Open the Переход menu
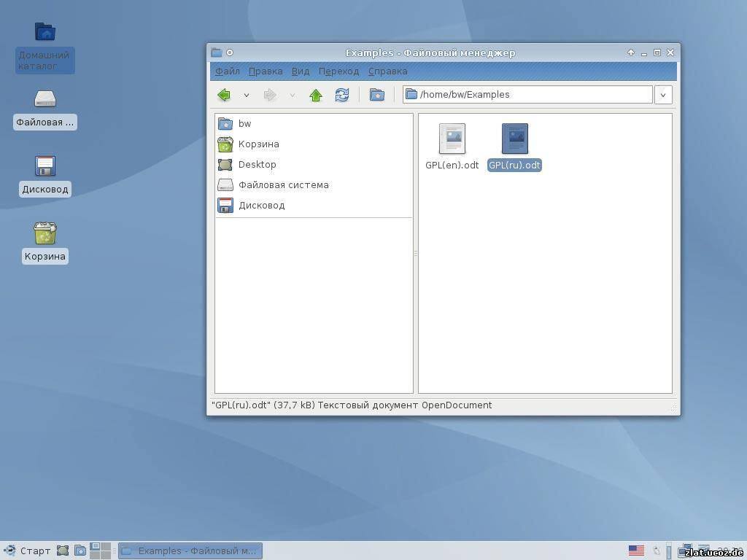 338,71
